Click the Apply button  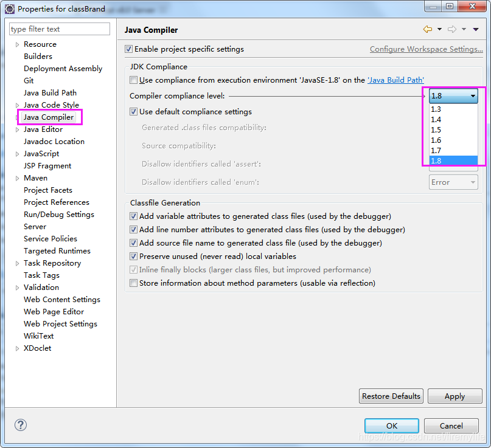click(x=454, y=396)
